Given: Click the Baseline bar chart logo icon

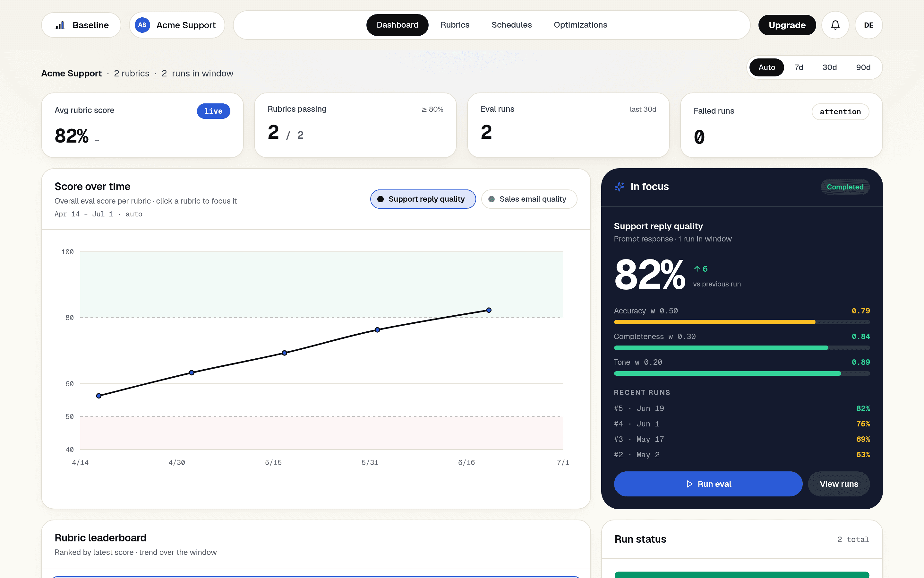Looking at the screenshot, I should [x=60, y=25].
